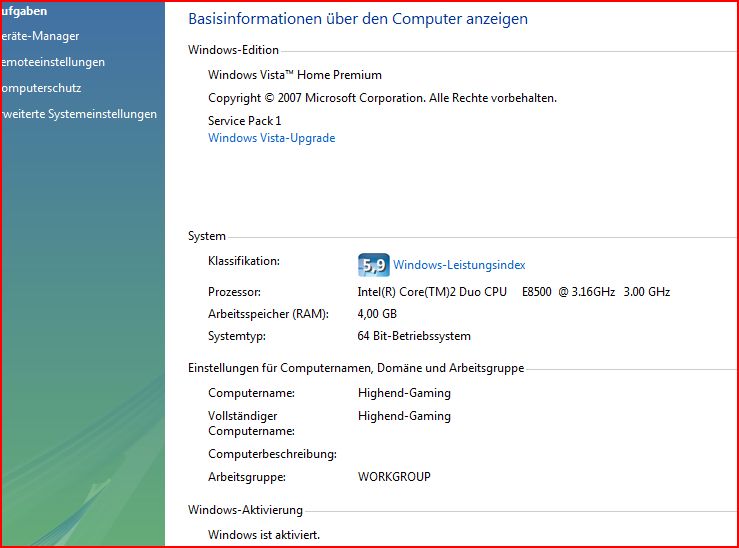This screenshot has height=548, width=739.
Task: Click the Windows Vista-Upgrade link
Action: point(271,138)
